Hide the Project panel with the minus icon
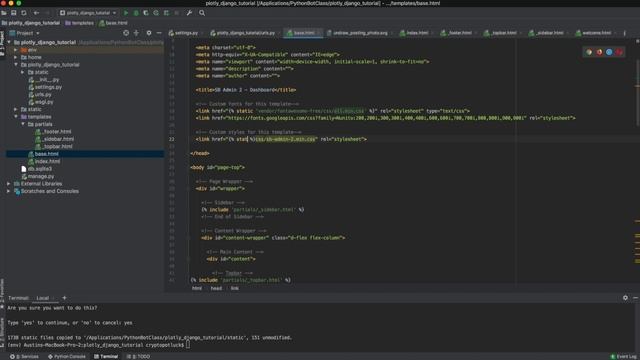The width and height of the screenshot is (640, 360). click(159, 33)
